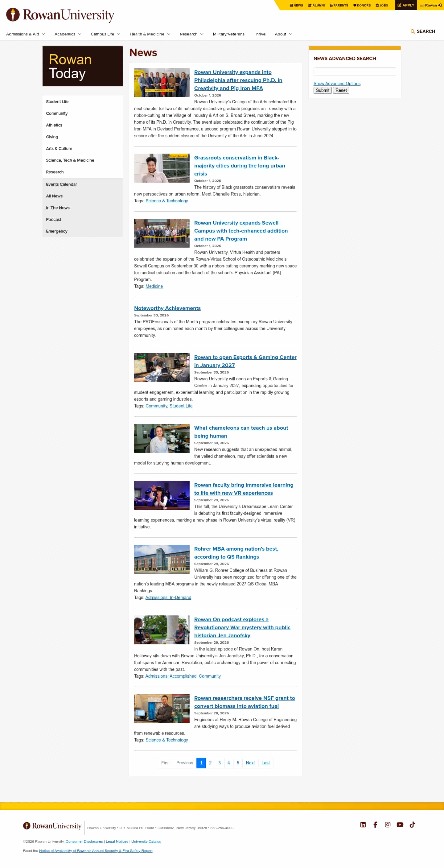This screenshot has height=868, width=444.
Task: Open the News link in top bar
Action: click(296, 5)
